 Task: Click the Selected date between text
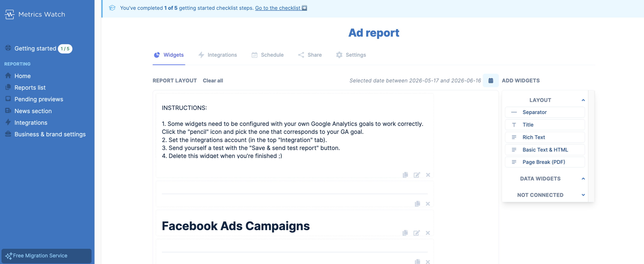pos(415,81)
